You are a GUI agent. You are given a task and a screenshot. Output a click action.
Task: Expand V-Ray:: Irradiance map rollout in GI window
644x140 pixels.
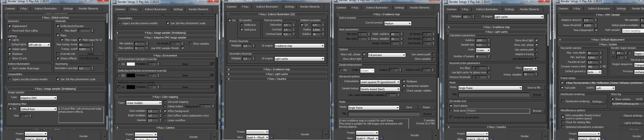(x=229, y=69)
